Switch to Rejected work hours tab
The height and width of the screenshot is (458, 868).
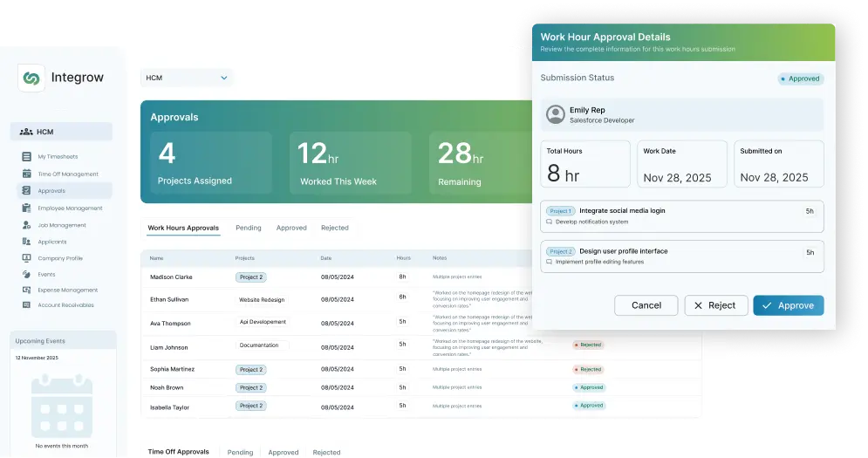tap(334, 228)
